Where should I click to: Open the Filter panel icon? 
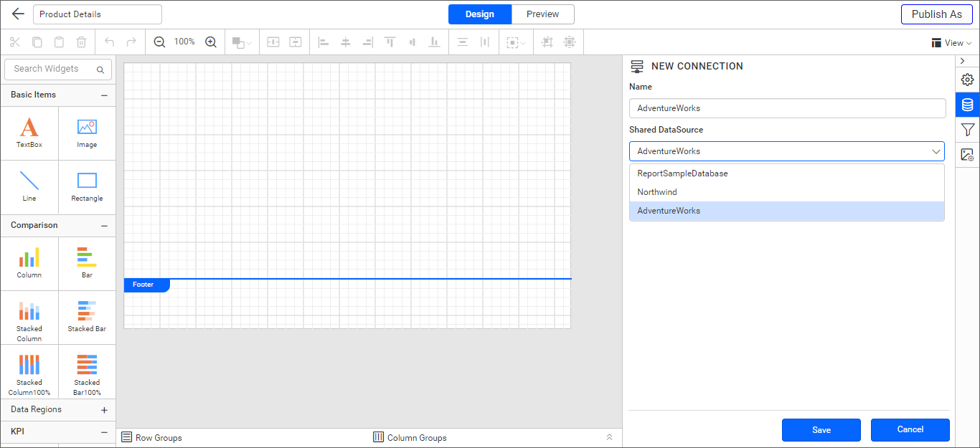(967, 130)
